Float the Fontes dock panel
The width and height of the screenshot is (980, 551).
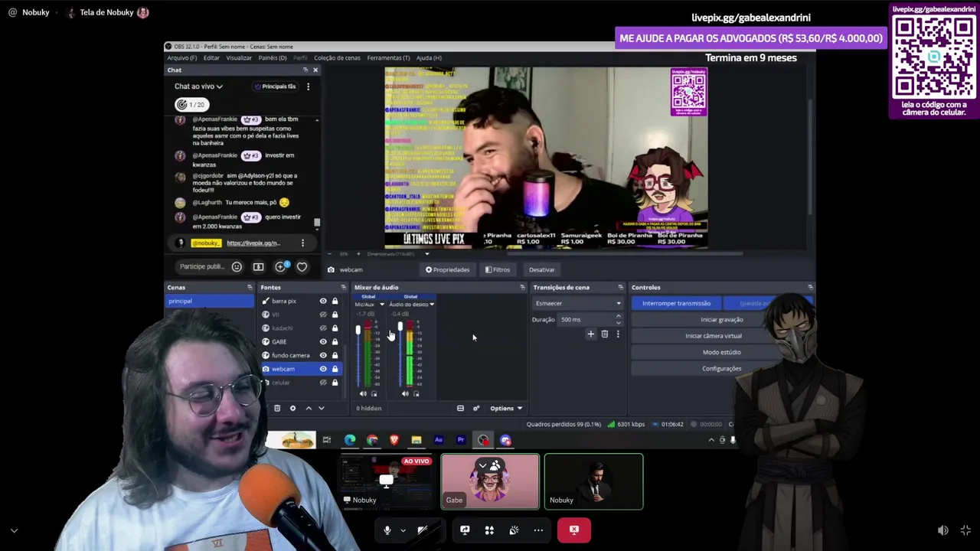point(343,287)
